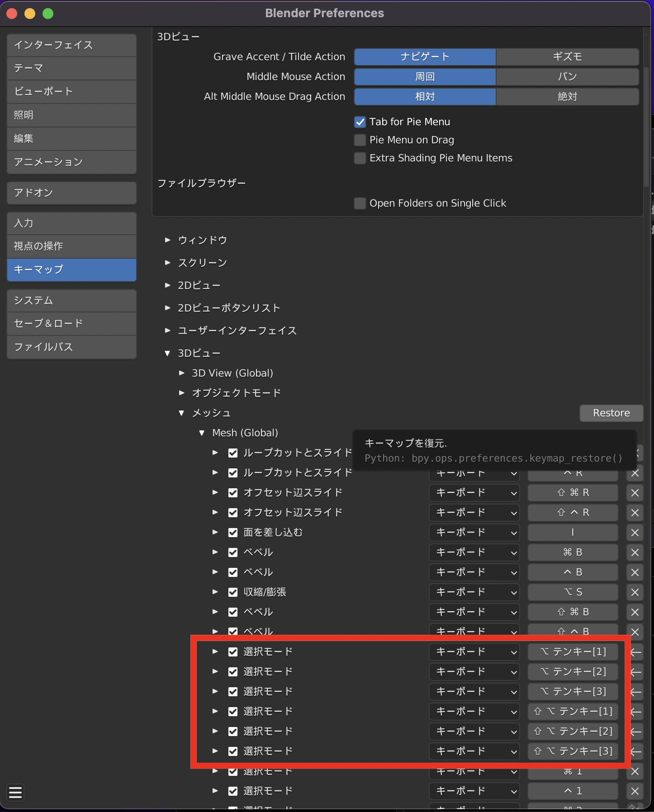Uncheck the 収縮/膨張 keymap item
This screenshot has width=654, height=812.
click(x=233, y=592)
